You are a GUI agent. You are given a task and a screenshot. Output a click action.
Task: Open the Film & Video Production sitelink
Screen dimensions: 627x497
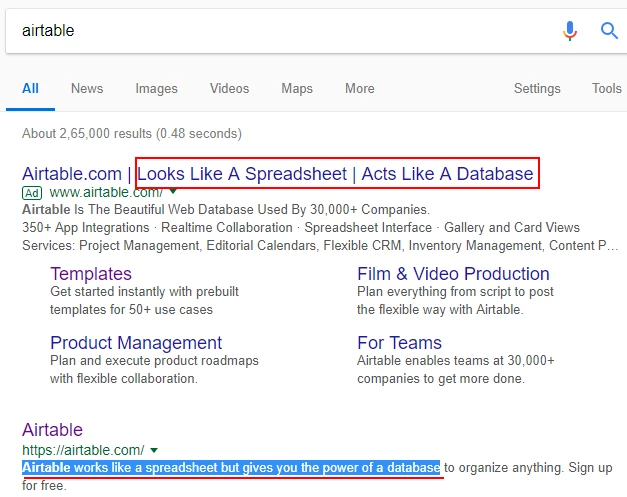(453, 274)
